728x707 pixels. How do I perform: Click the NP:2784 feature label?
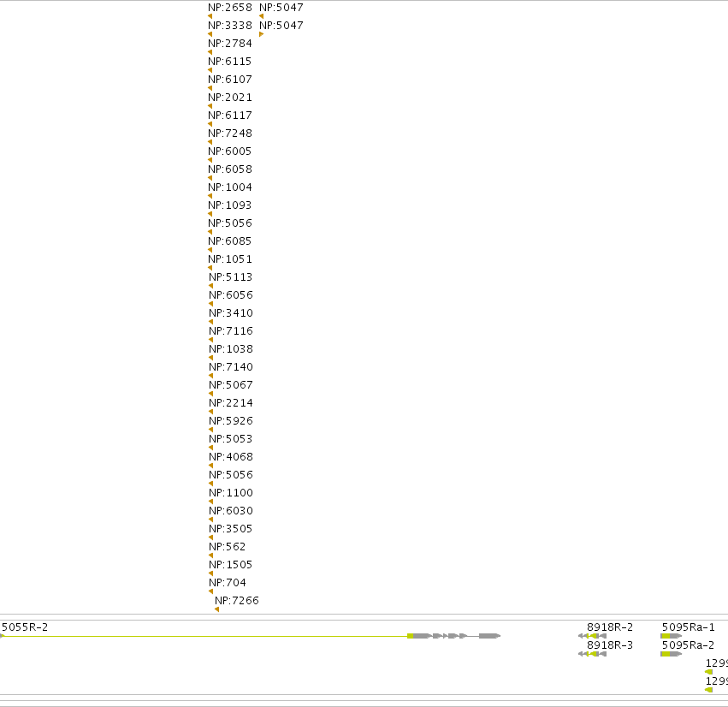(230, 44)
